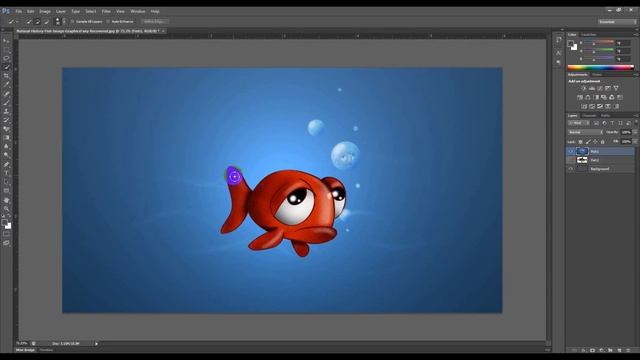Viewport: 640px width, 360px height.
Task: Open the layer filter Kind dropdown
Action: click(579, 123)
